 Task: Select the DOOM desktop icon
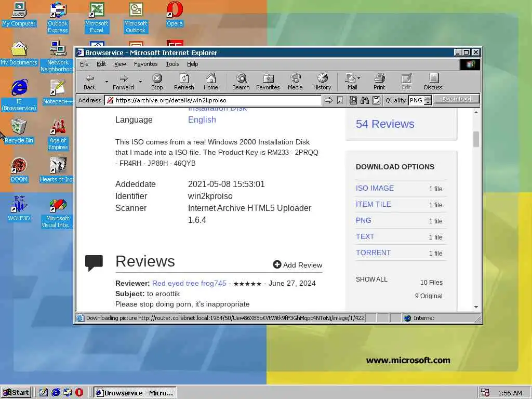pos(19,170)
